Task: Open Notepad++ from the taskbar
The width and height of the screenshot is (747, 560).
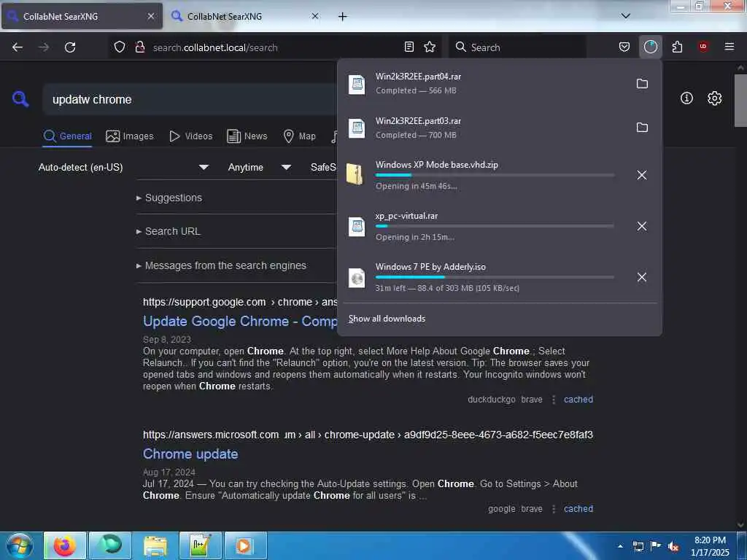Action: click(x=200, y=545)
